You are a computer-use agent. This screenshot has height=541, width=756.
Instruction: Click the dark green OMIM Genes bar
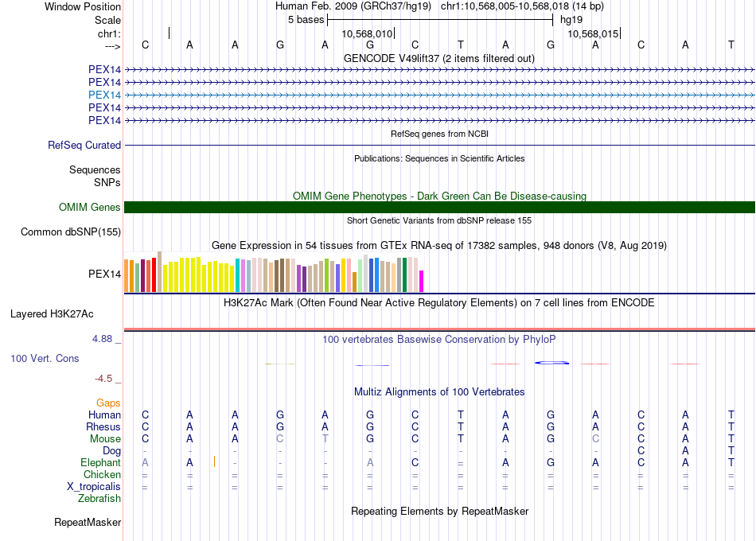[x=439, y=208]
